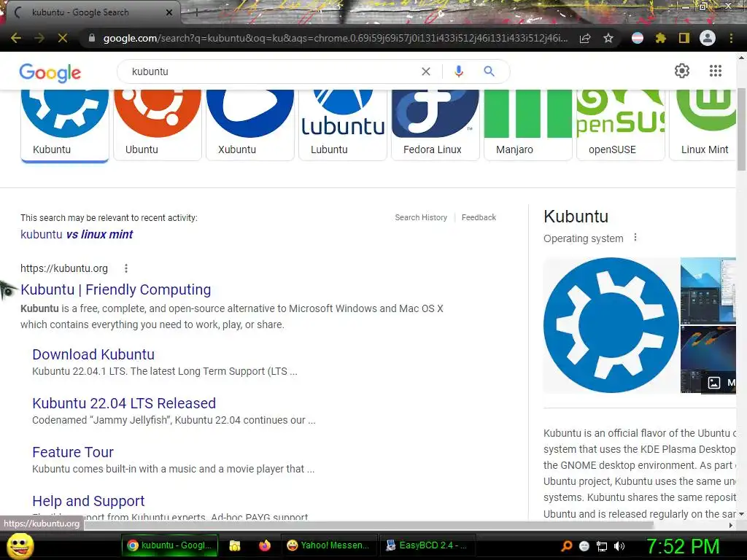Open the volume speaker tray icon
Viewport: 747px width, 560px height.
click(619, 546)
